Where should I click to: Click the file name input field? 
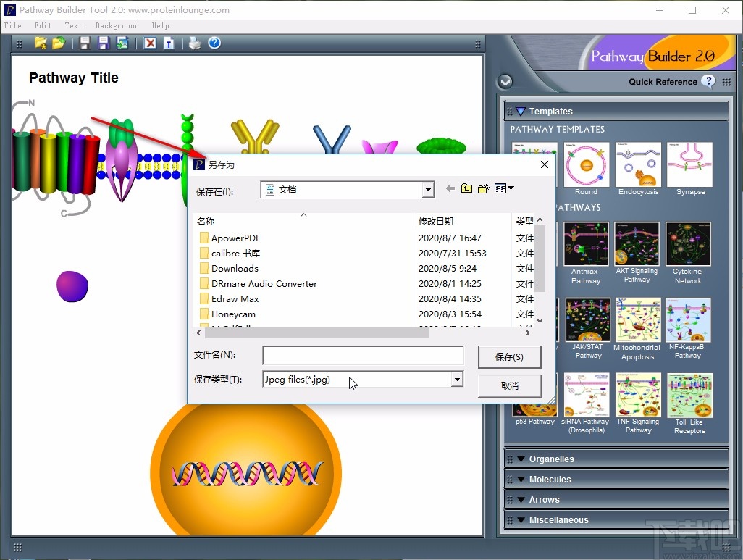point(363,355)
